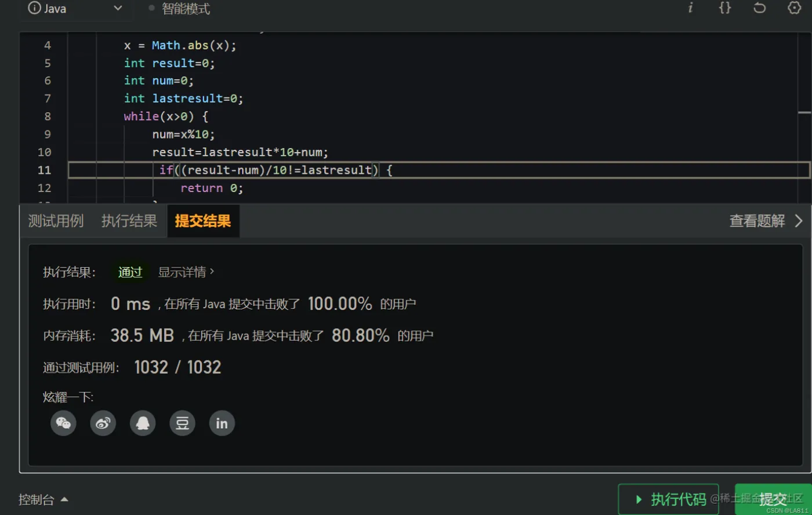Toggle the 智能模式 smart mode switch

tap(179, 8)
